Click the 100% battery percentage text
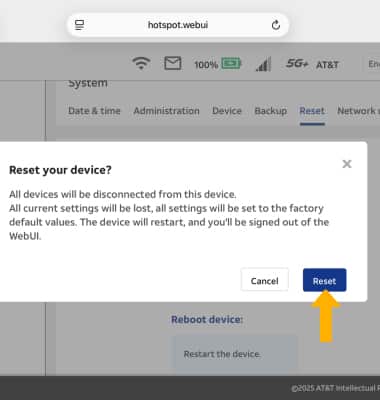This screenshot has height=400, width=380. pyautogui.click(x=206, y=64)
